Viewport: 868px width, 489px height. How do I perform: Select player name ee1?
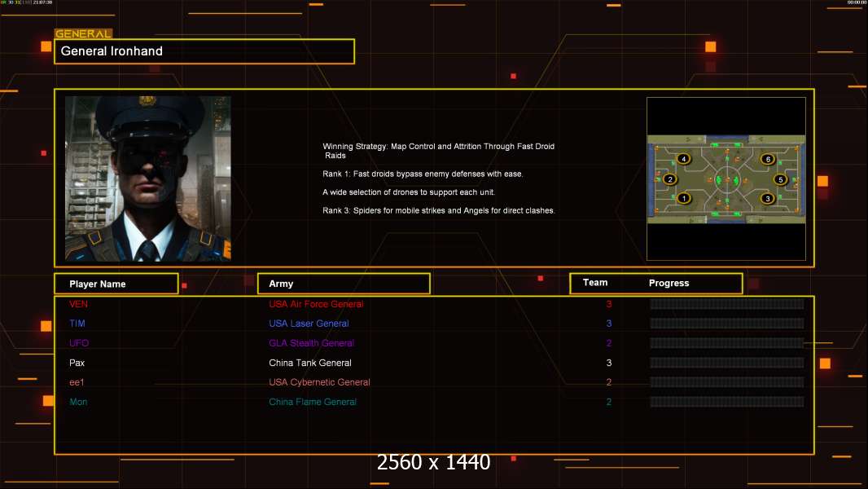(x=77, y=382)
